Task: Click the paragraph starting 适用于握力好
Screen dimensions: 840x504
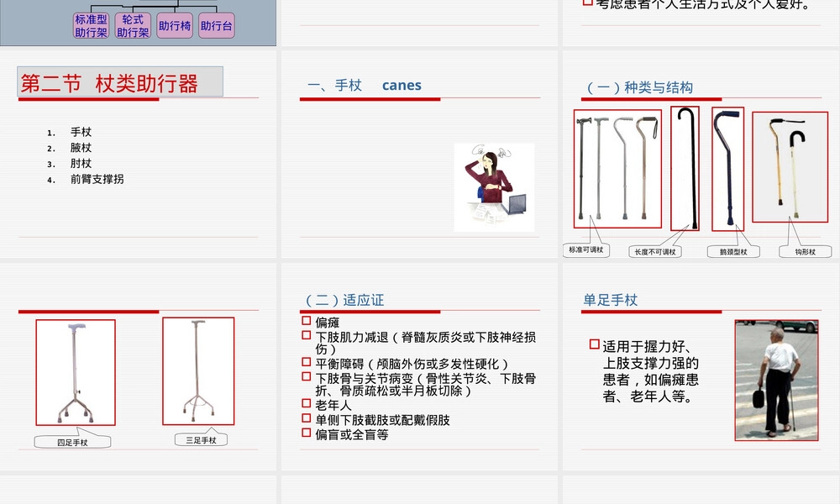Action: pos(650,372)
